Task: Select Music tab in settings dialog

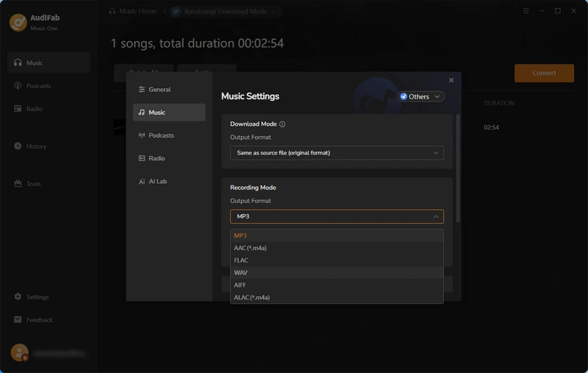Action: coord(169,113)
